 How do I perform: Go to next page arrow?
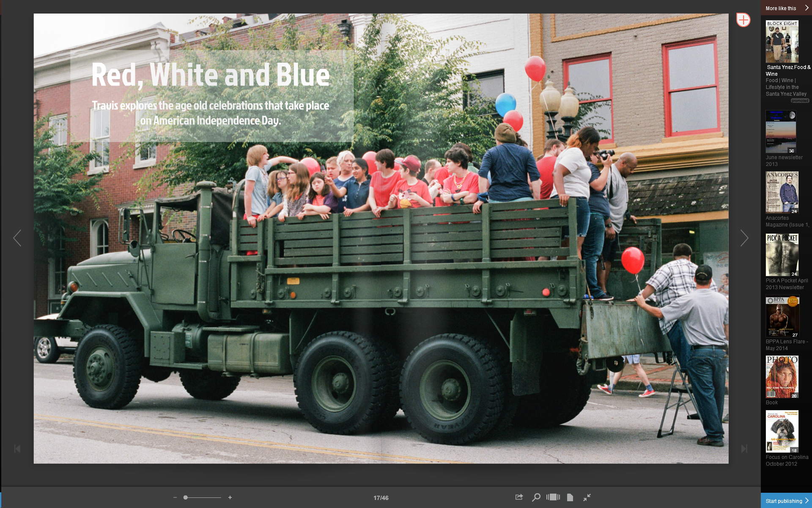pyautogui.click(x=744, y=238)
